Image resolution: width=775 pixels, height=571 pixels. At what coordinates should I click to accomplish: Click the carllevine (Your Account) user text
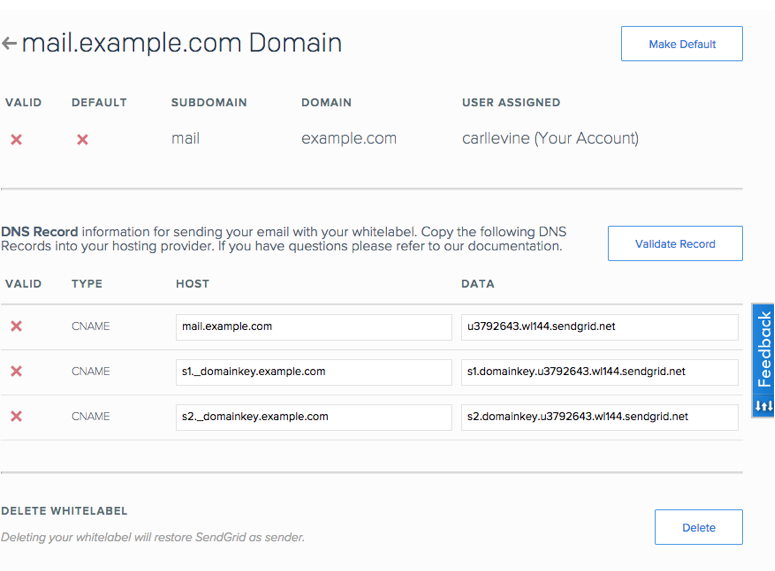[550, 139]
